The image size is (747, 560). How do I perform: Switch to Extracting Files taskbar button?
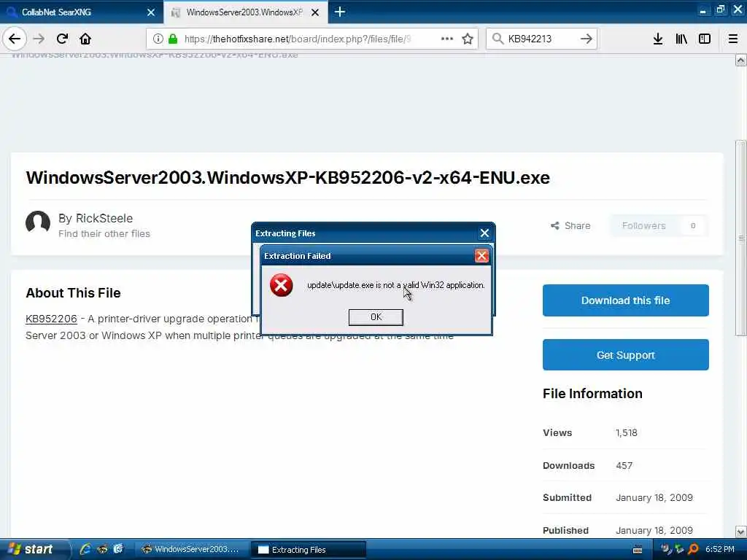pyautogui.click(x=309, y=550)
